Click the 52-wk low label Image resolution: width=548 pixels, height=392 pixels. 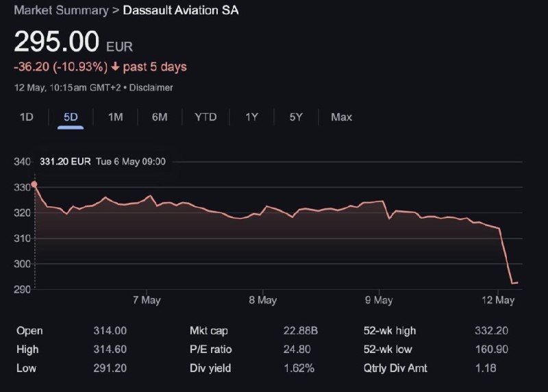coord(388,350)
